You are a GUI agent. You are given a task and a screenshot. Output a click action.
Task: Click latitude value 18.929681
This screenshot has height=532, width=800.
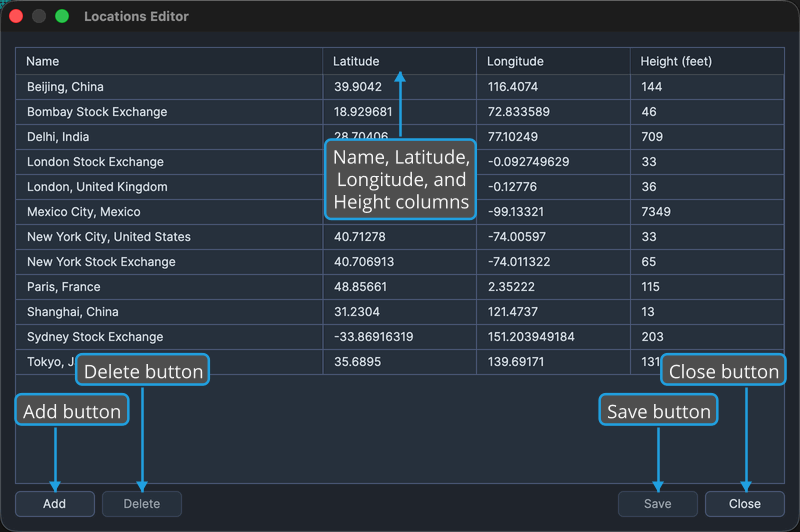tap(363, 112)
